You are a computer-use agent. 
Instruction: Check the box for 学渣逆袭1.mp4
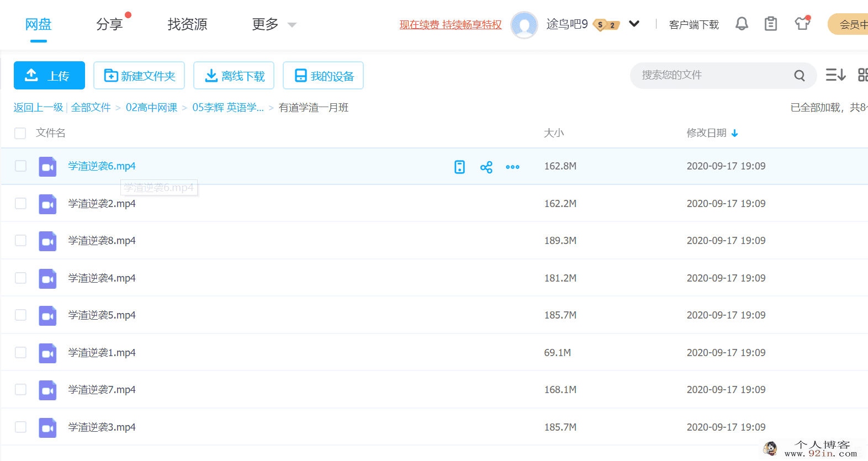click(x=20, y=352)
